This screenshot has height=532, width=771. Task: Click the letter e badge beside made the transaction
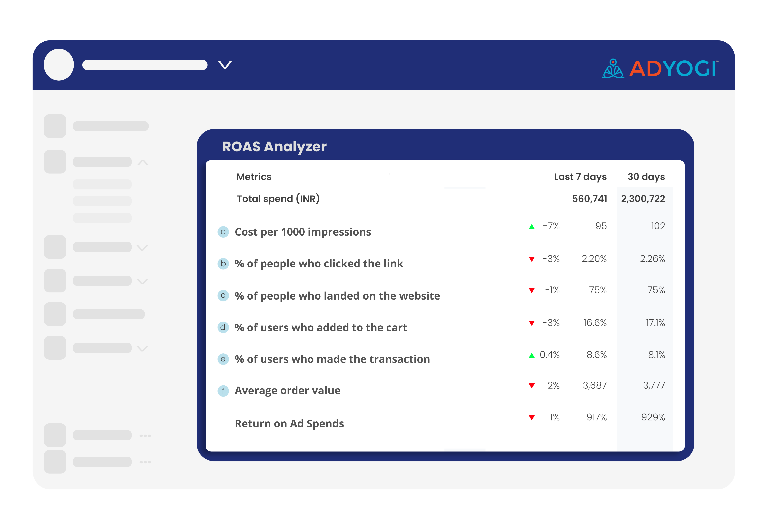[223, 359]
